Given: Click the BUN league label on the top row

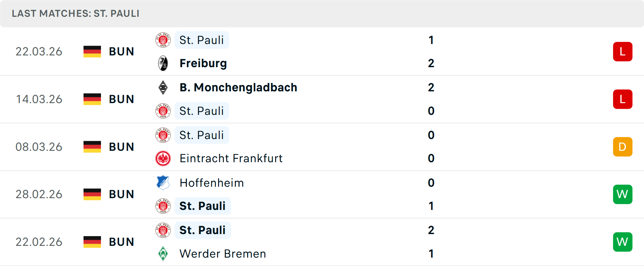Looking at the screenshot, I should (121, 51).
